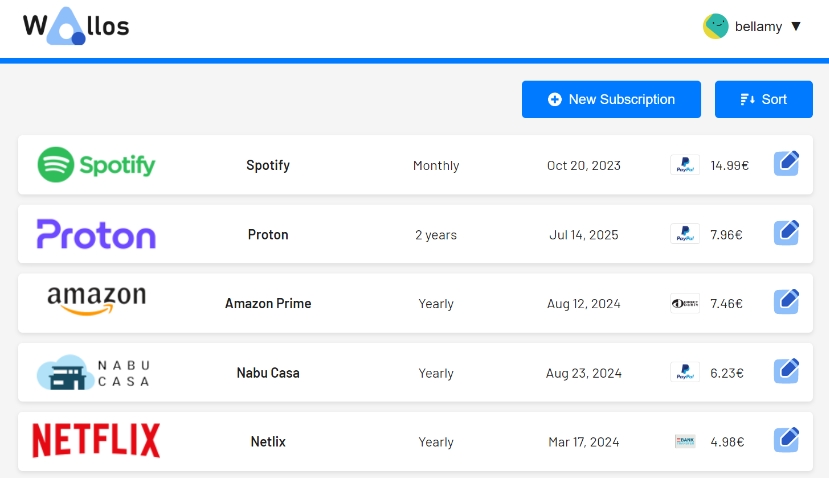Click the Netflix logo thumbnail
This screenshot has height=478, width=829.
pyautogui.click(x=96, y=441)
